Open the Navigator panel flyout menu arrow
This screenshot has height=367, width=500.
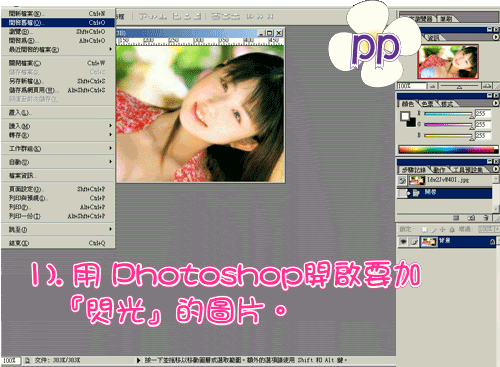[496, 37]
